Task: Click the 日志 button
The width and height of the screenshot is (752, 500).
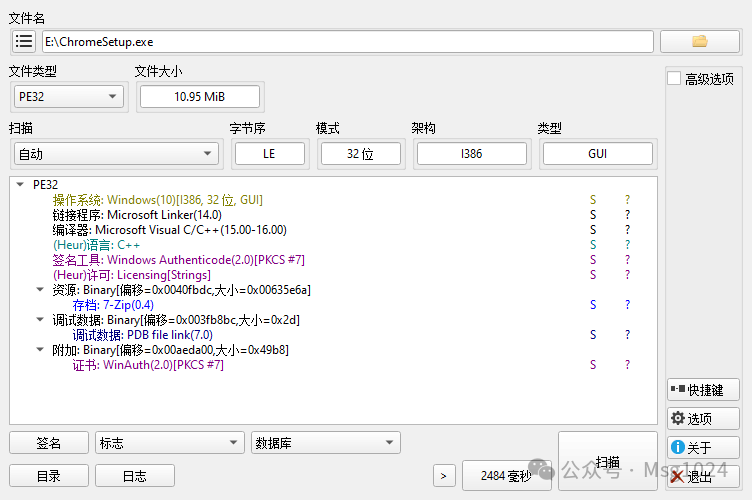Action: 134,476
